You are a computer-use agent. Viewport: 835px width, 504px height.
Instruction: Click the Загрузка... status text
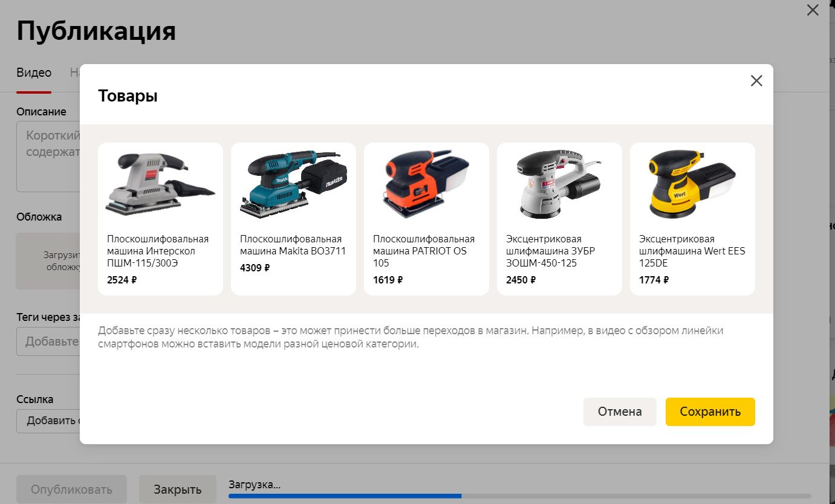click(x=255, y=485)
